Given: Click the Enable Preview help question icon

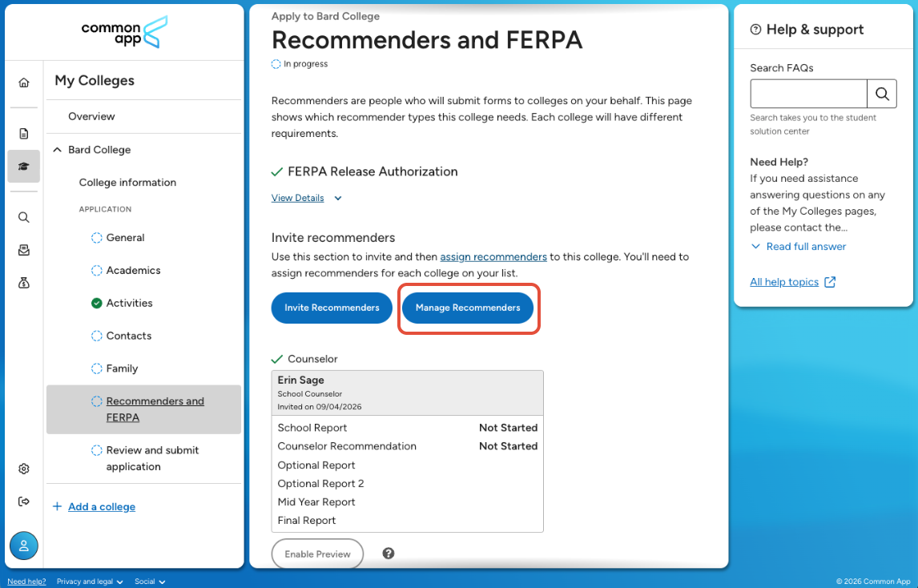Looking at the screenshot, I should 389,554.
